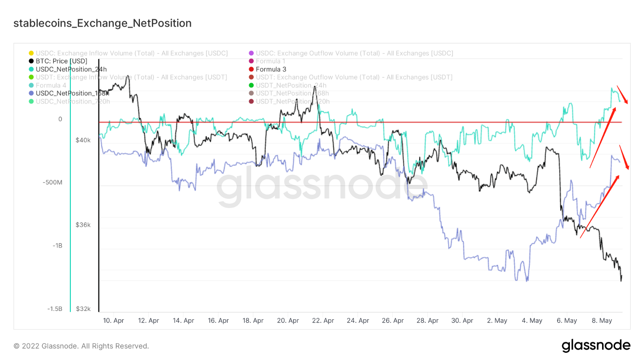The image size is (644, 362).
Task: Click the Formula 4 legend dot
Action: tap(31, 86)
